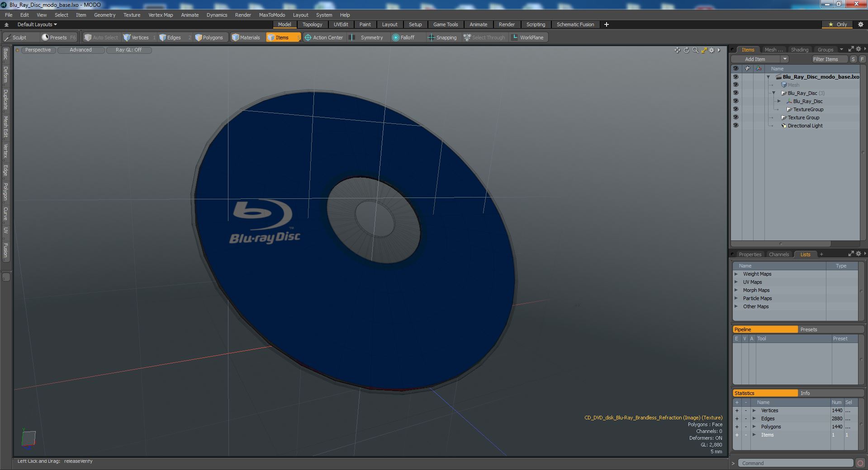Switch to the UVEdit layout tab
The image size is (868, 470).
341,24
